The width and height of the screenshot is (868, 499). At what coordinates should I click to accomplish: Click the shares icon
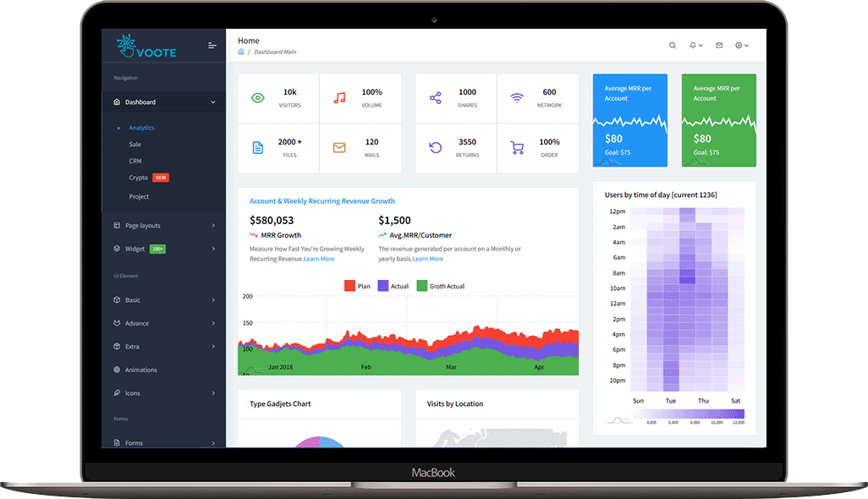(x=436, y=98)
